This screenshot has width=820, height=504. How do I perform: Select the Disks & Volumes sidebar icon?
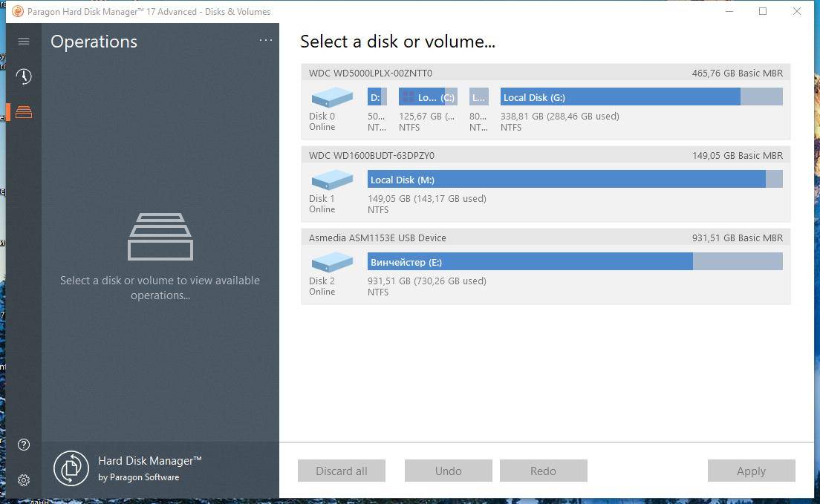[x=24, y=112]
